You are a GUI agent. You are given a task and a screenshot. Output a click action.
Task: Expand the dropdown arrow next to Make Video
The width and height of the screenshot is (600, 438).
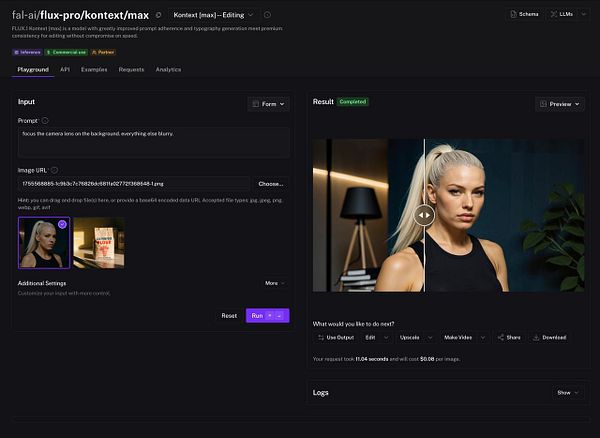point(483,337)
